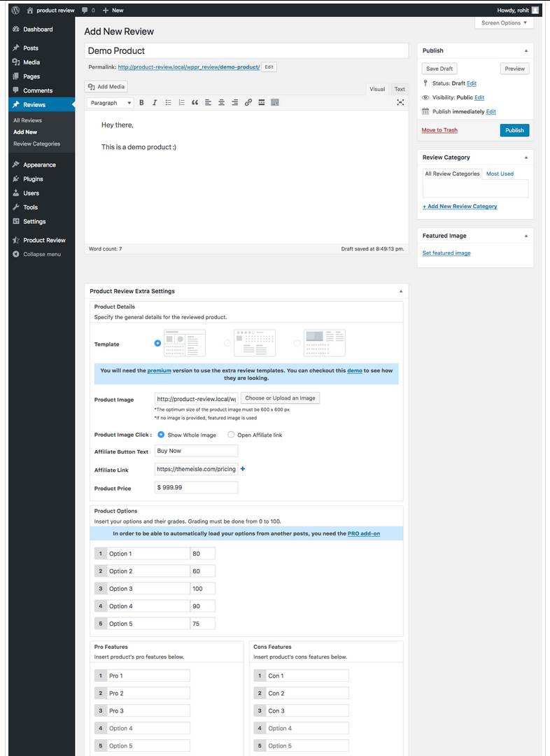550x756 pixels.
Task: Toggle distraction-free writing mode icon
Action: (400, 103)
